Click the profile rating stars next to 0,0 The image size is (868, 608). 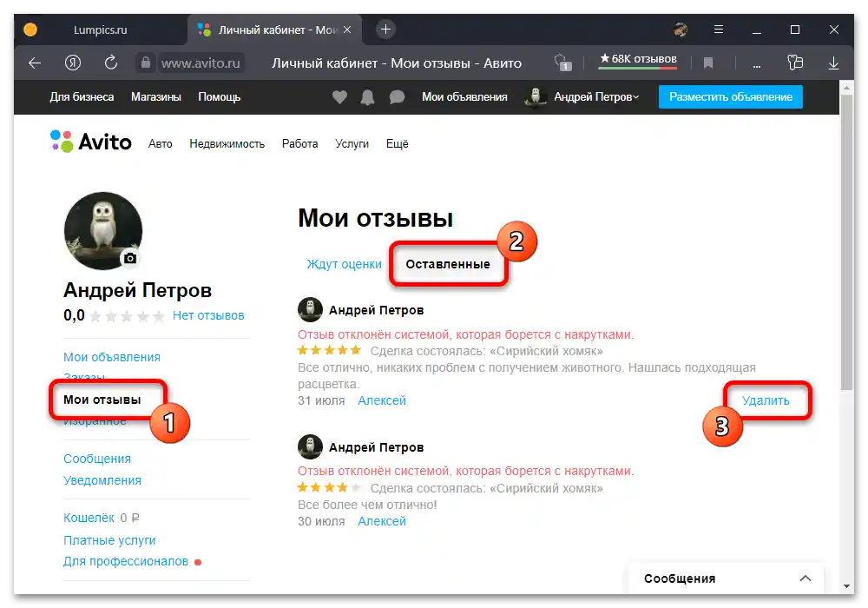[x=128, y=316]
